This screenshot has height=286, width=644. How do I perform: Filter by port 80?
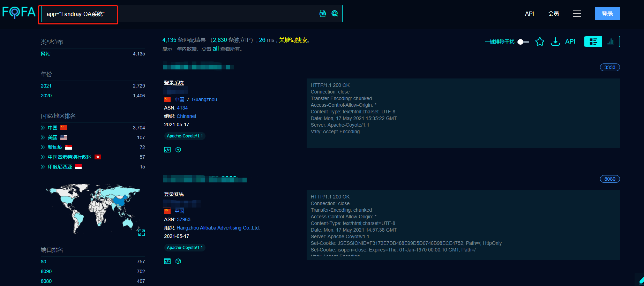pyautogui.click(x=44, y=262)
